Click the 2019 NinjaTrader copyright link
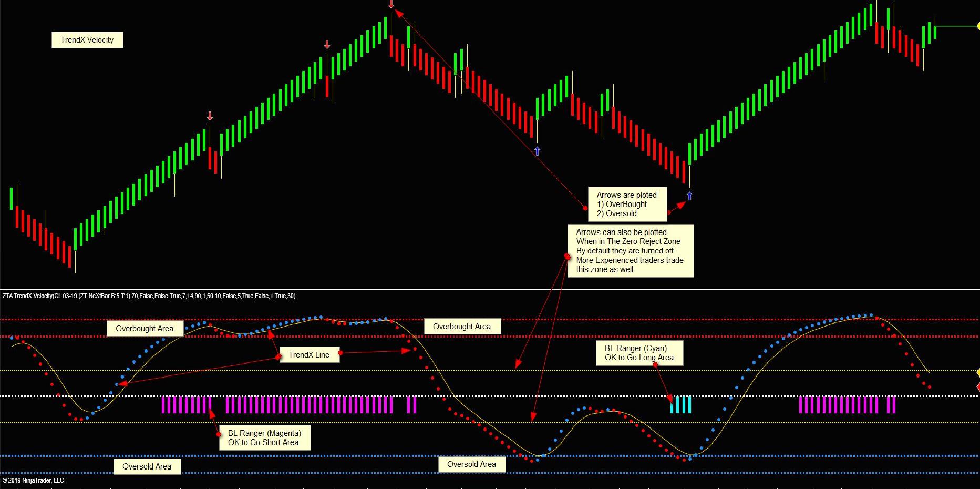Screen dimensions: 980x489 point(33,480)
